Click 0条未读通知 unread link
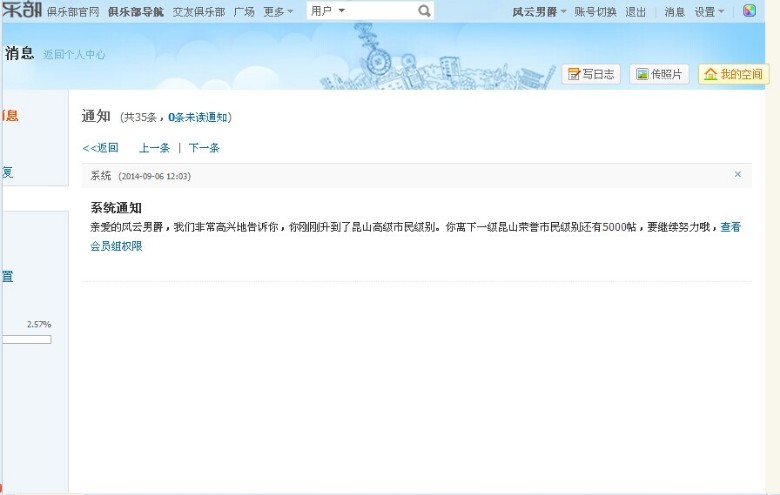Screen dimensions: 780x495 (198, 117)
